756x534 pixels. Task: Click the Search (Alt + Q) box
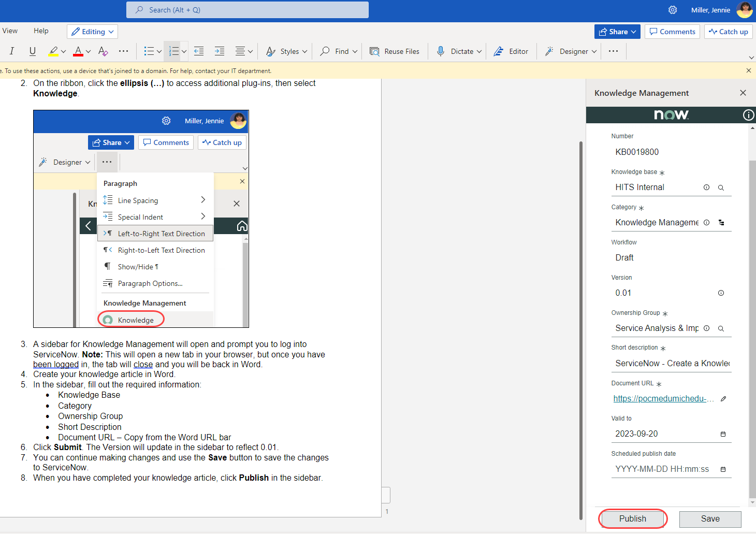[247, 9]
